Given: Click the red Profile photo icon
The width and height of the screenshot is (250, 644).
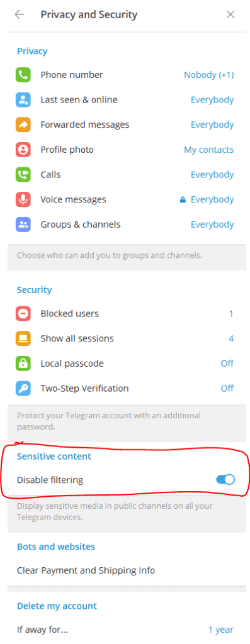Looking at the screenshot, I should tap(23, 150).
